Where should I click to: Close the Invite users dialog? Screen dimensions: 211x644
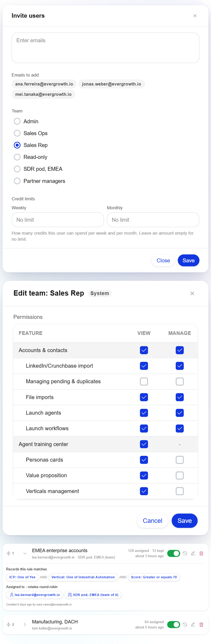[195, 16]
